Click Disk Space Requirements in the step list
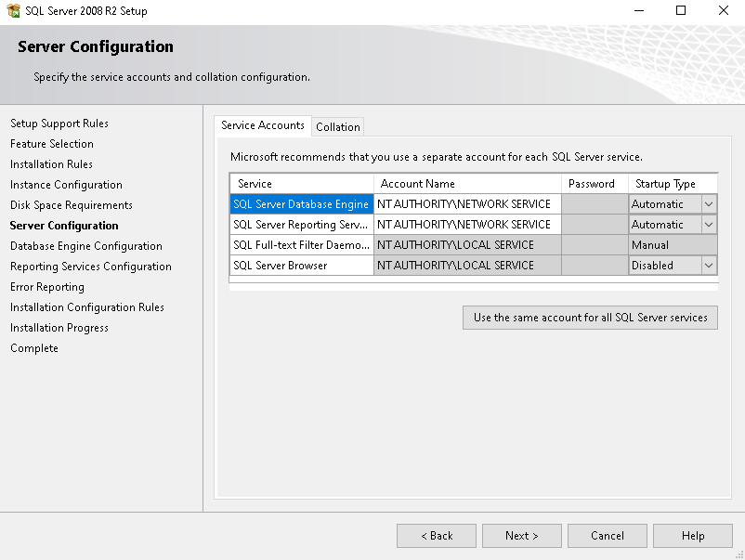 72,205
